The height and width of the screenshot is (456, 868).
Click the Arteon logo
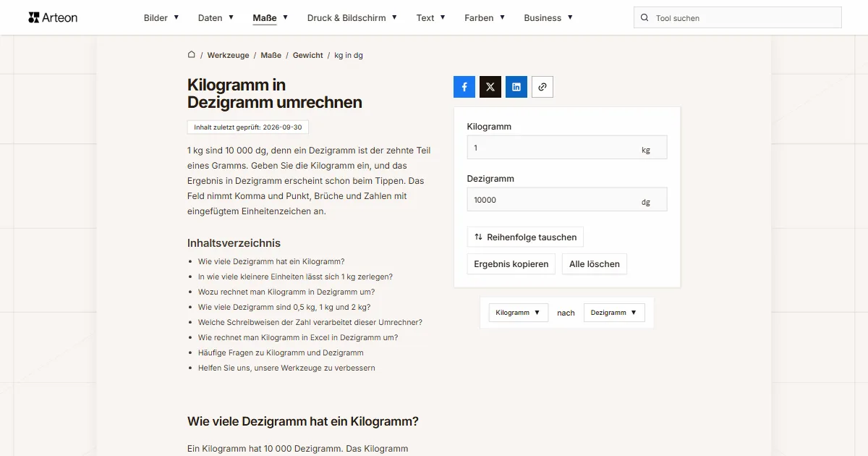point(53,17)
